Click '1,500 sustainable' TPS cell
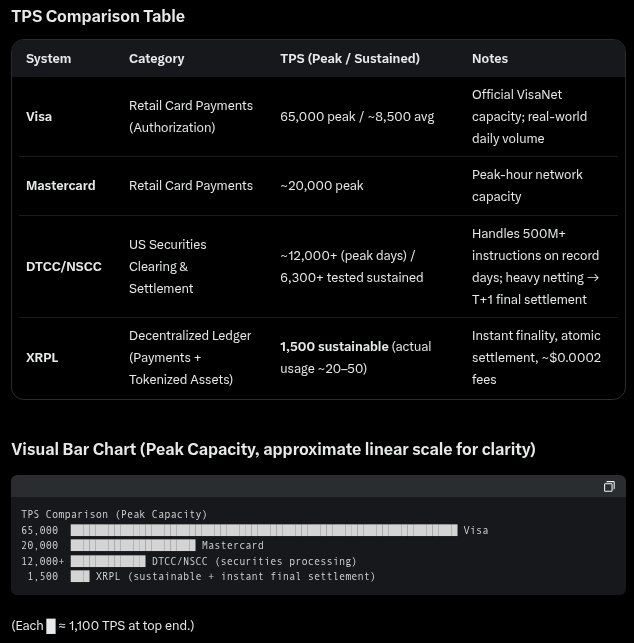Screen dimensions: 634x643 tap(356, 358)
